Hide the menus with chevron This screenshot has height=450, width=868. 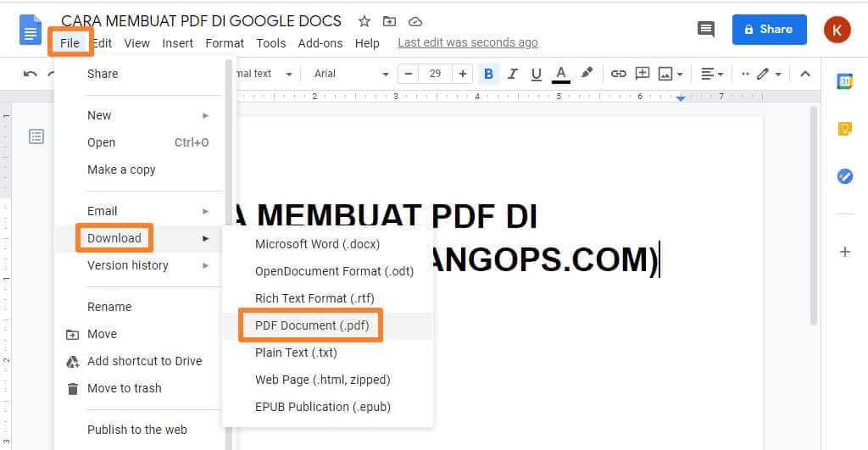(805, 74)
